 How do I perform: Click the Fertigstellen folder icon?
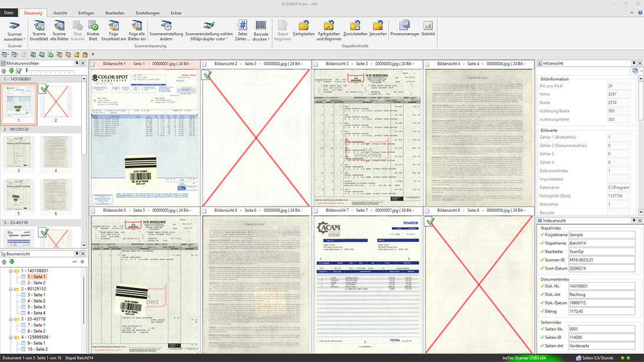(x=303, y=29)
